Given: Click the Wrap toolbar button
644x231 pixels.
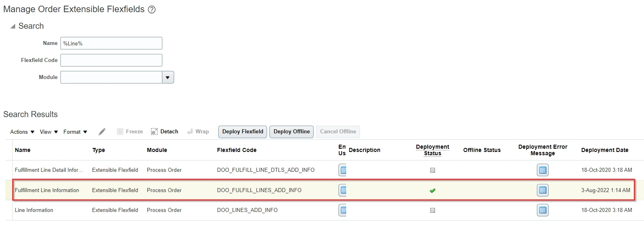Looking at the screenshot, I should pos(198,132).
